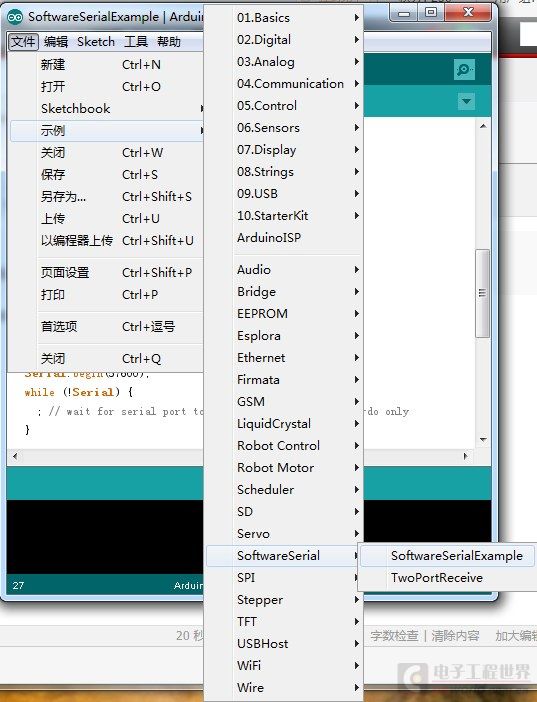Image resolution: width=537 pixels, height=702 pixels.
Task: Choose 另存为... menu entry
Action: (x=107, y=197)
